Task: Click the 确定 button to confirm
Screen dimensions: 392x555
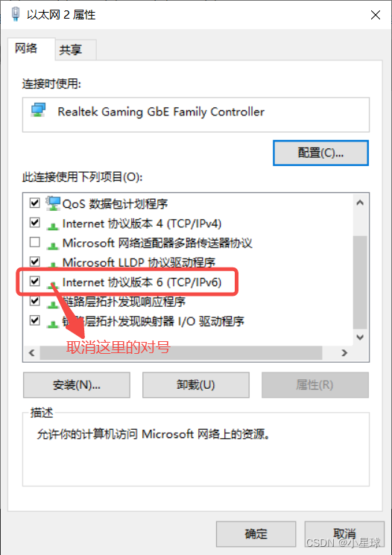Action: point(256,533)
